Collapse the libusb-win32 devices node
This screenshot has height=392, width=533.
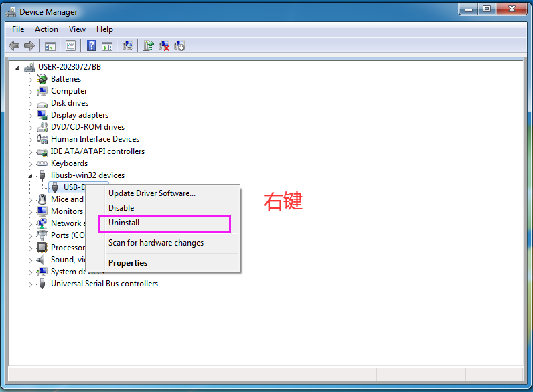pyautogui.click(x=30, y=175)
